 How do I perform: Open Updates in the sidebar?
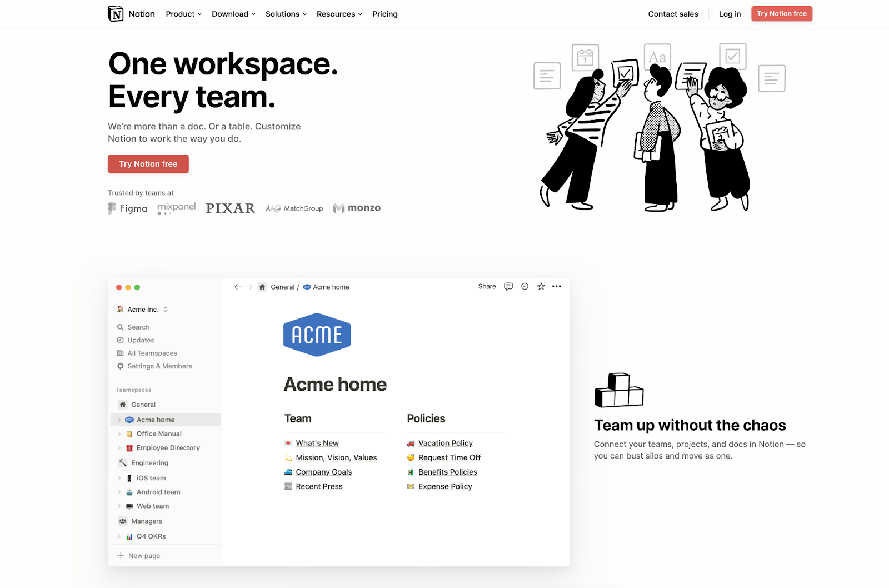pyautogui.click(x=136, y=340)
